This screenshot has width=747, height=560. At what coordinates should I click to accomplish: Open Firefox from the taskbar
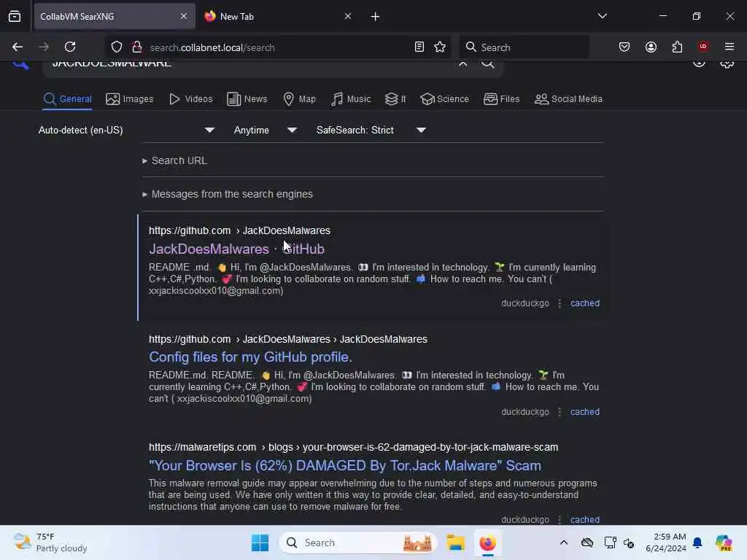pos(487,542)
